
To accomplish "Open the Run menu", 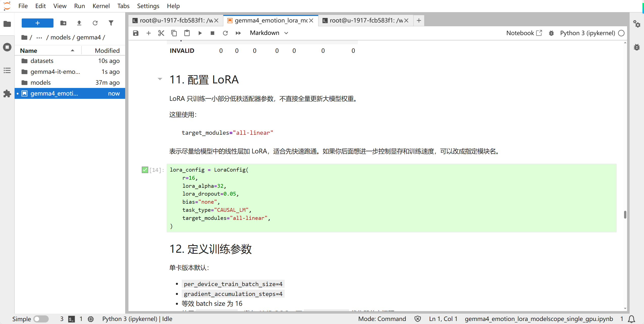I will (x=79, y=6).
